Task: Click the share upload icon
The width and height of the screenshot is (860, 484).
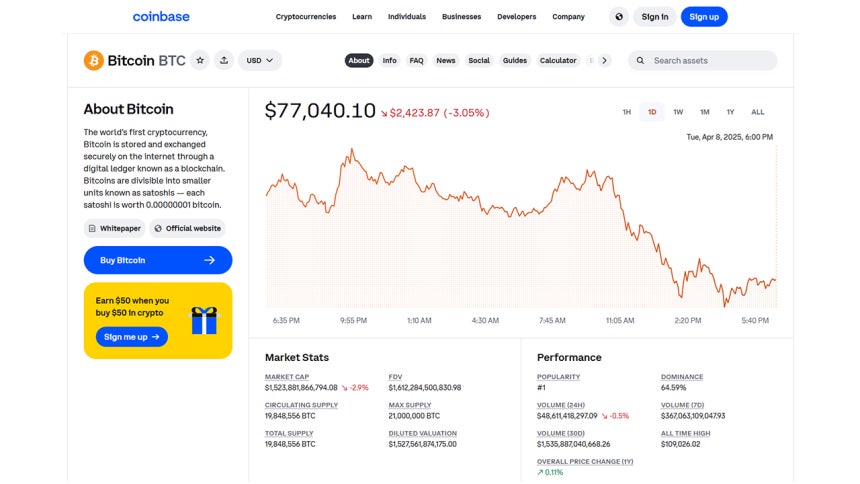Action: click(x=224, y=60)
